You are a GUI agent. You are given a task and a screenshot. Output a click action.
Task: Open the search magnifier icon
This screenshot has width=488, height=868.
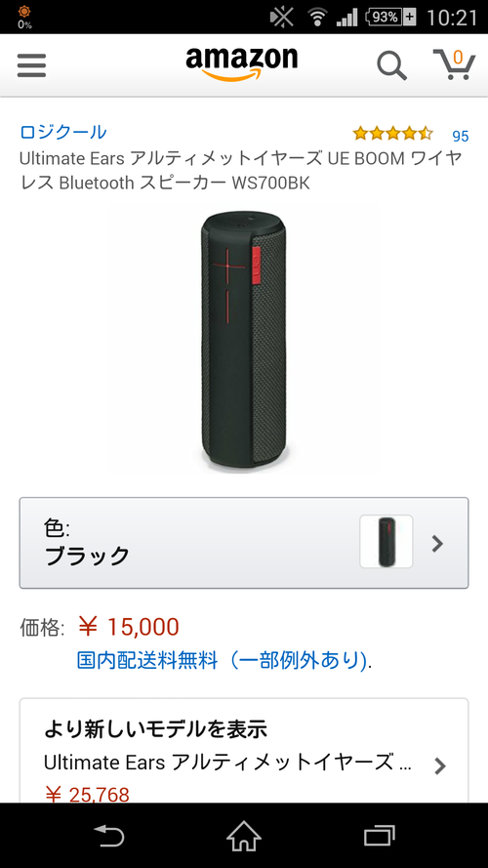pyautogui.click(x=391, y=65)
